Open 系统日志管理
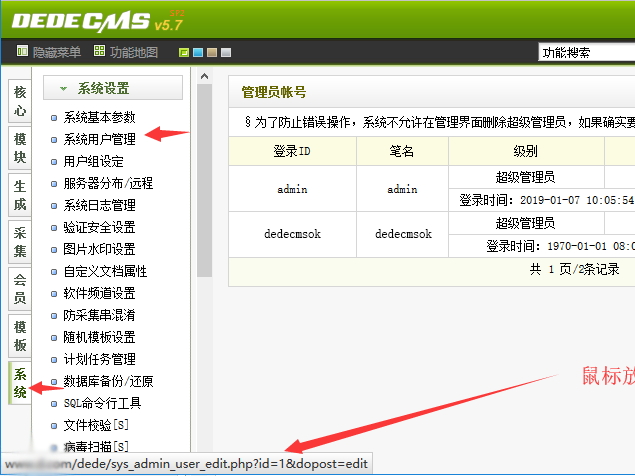Viewport: 635px width, 476px height. [99, 205]
